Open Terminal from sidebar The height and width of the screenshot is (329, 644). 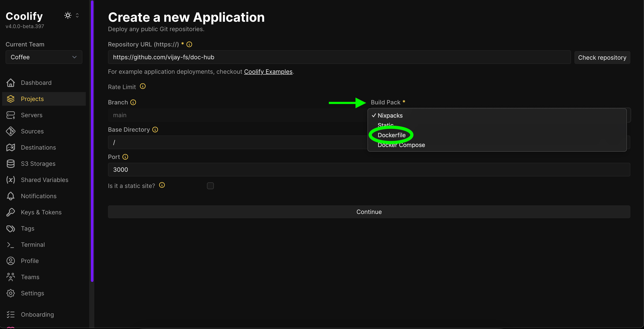(x=44, y=245)
